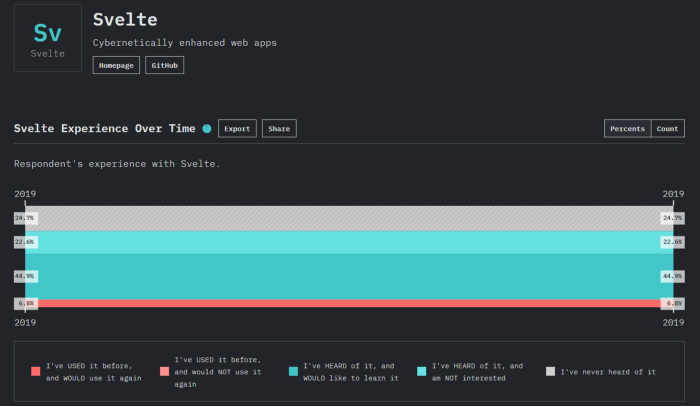Click the large 'Svelte' page title
Screen dimensions: 700x406
125,20
